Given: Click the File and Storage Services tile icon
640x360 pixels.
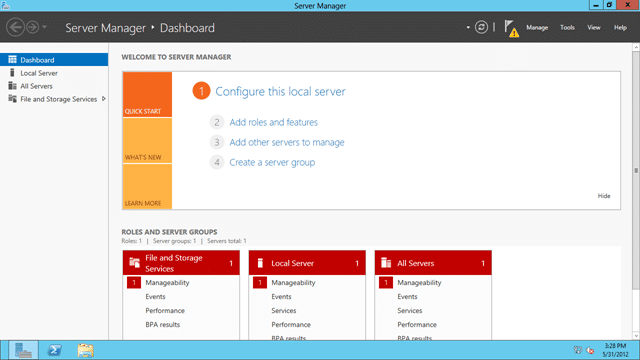Looking at the screenshot, I should (134, 262).
